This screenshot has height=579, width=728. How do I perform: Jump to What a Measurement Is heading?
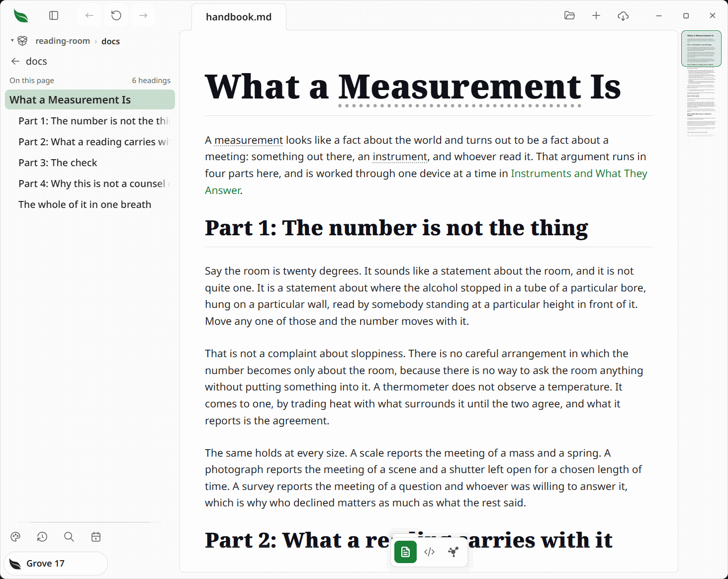(x=90, y=99)
